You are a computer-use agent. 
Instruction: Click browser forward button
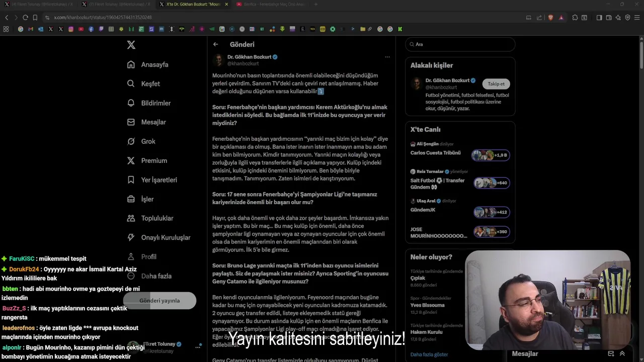point(16,18)
